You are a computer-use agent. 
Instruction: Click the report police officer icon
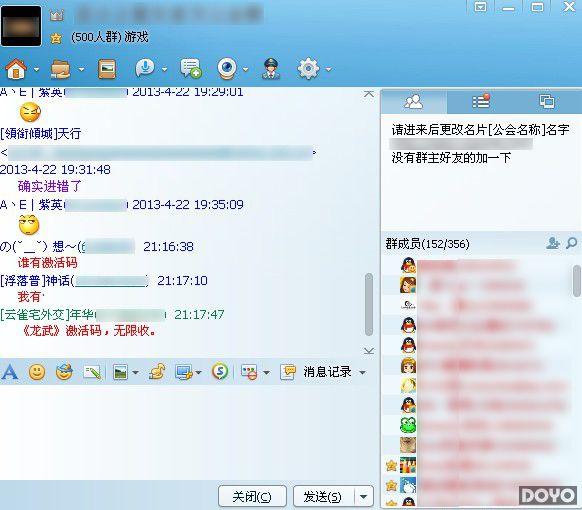pos(271,69)
